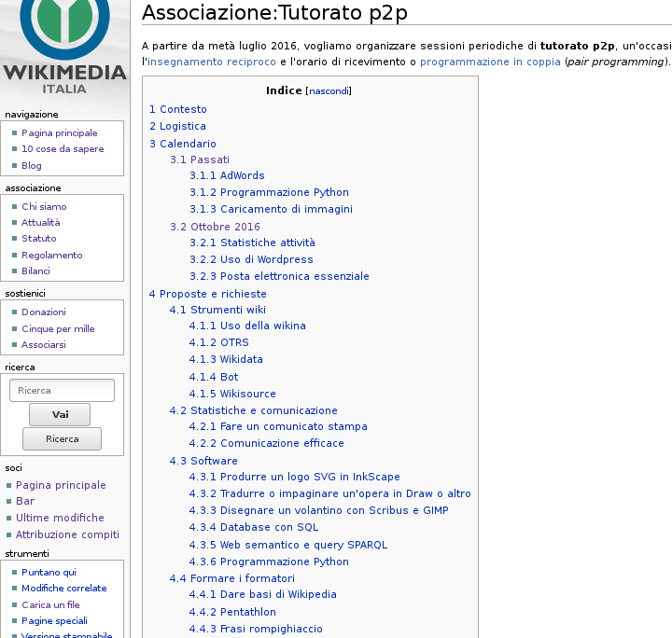The height and width of the screenshot is (638, 672).
Task: Click the Wikimedia Italia logo
Action: coord(63,45)
